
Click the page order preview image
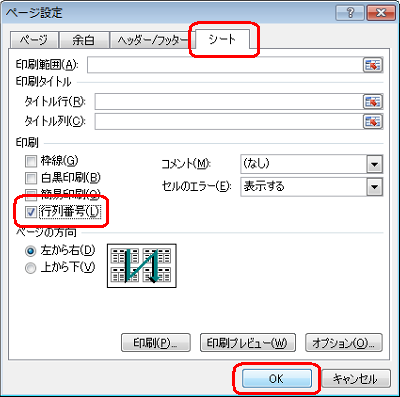click(142, 266)
